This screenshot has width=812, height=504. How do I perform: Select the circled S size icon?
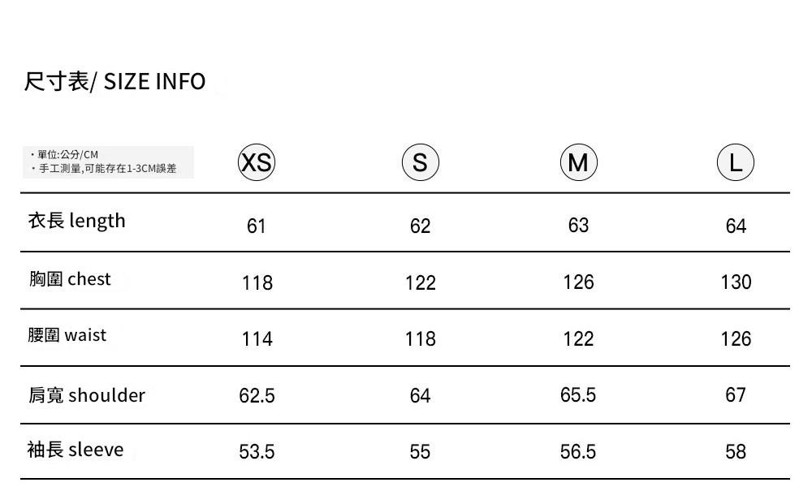(420, 162)
